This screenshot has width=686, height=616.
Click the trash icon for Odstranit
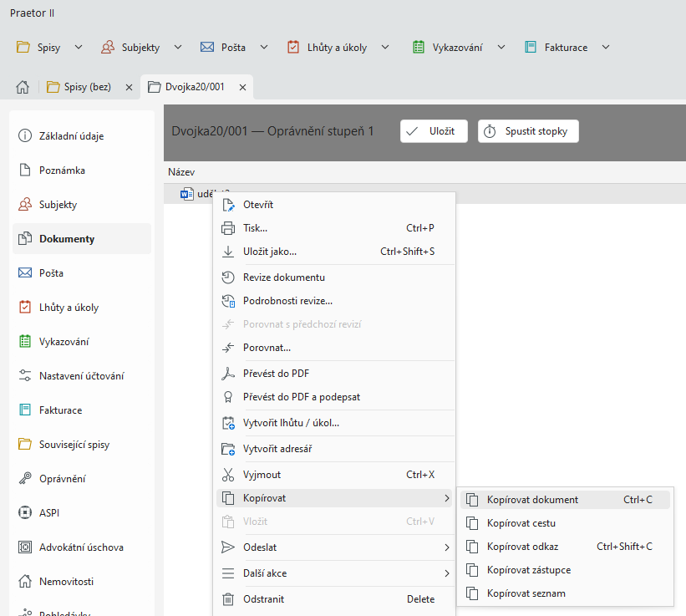click(x=227, y=599)
